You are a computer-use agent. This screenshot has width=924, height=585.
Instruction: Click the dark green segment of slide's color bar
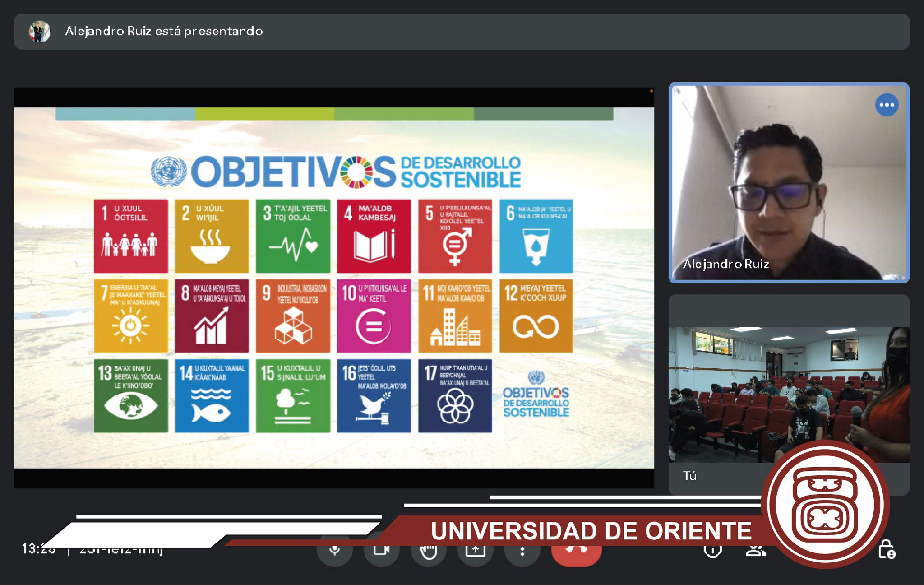[x=544, y=114]
